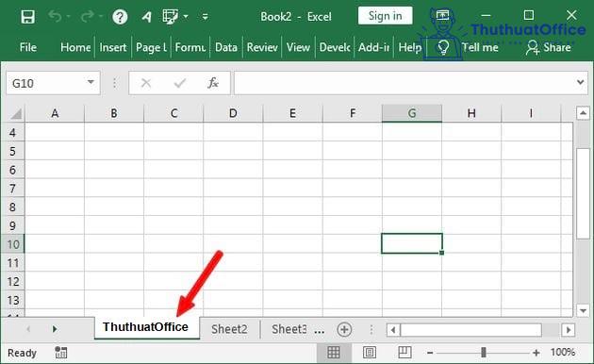Screen dimensions: 594x364
Task: Switch to the Sheet2 tab
Action: tap(229, 329)
